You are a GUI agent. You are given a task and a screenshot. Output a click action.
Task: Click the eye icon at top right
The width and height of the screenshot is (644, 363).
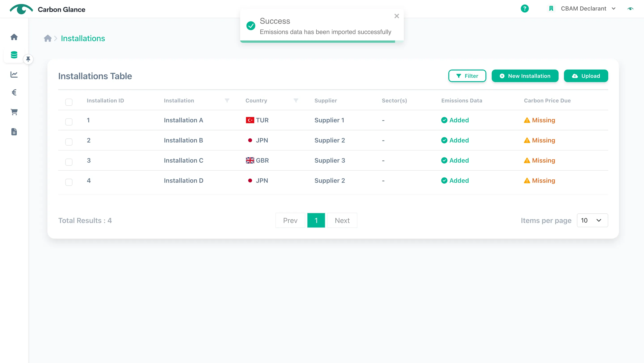(630, 9)
